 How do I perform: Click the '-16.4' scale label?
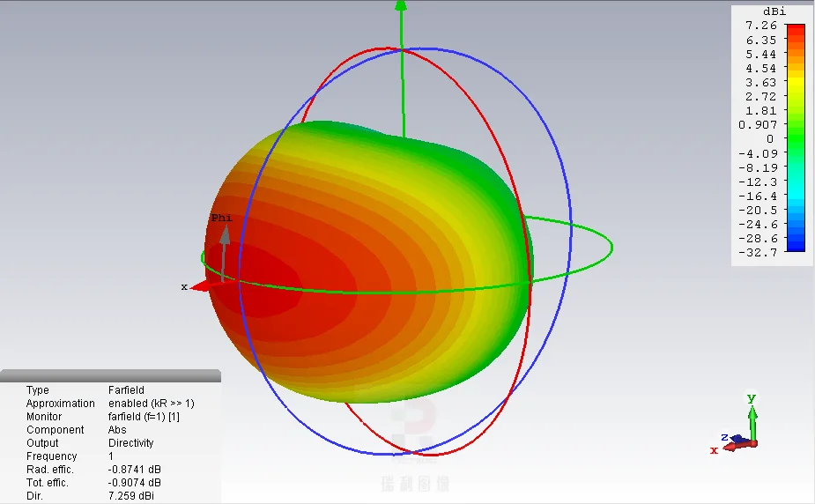tap(758, 196)
